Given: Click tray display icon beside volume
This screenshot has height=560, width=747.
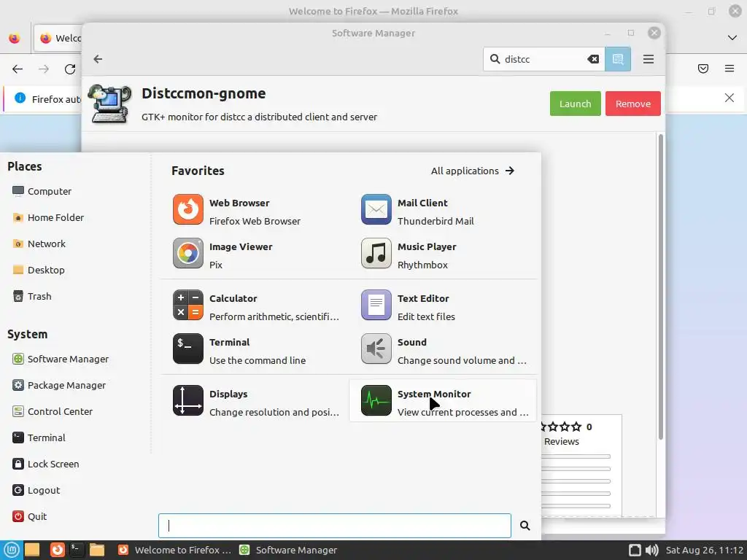Looking at the screenshot, I should coord(635,550).
